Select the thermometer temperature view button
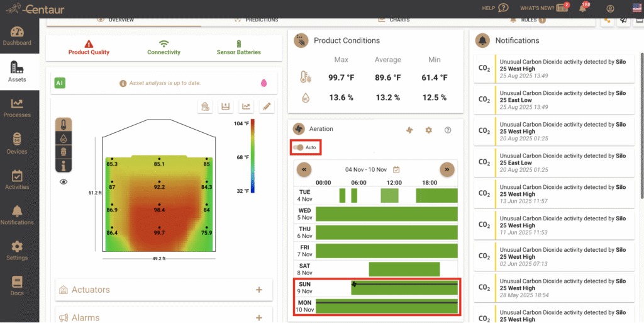The height and width of the screenshot is (323, 644). click(x=64, y=125)
